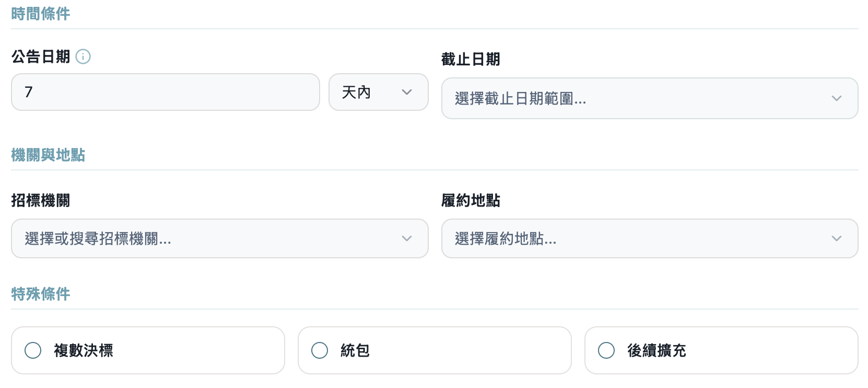This screenshot has height=388, width=868.
Task: Select the 複數決標 radio button
Action: [x=33, y=350]
